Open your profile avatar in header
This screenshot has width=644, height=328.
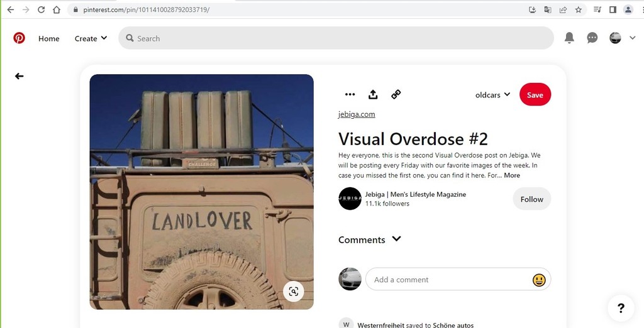pos(615,38)
